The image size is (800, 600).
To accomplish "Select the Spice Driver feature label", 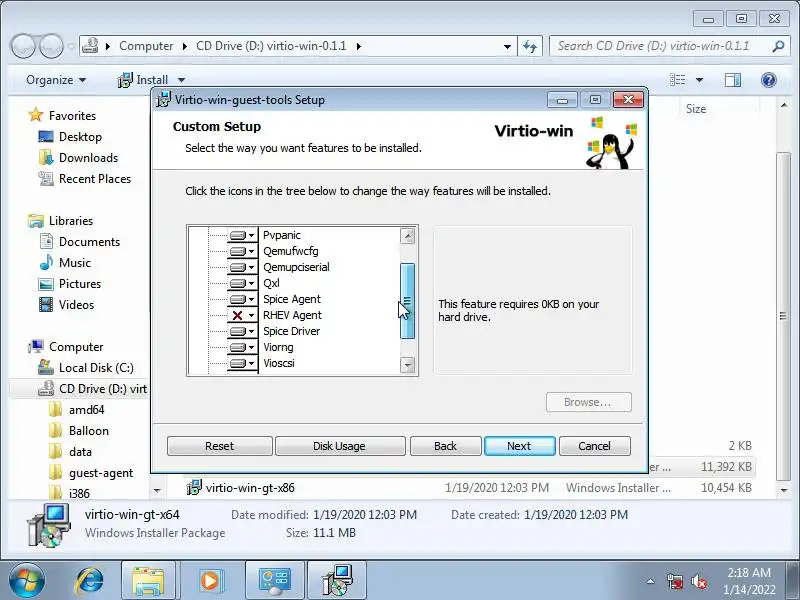I will pos(291,331).
